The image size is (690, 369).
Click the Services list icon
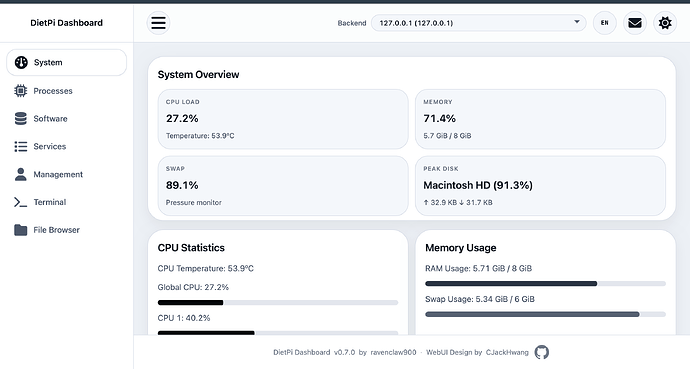click(x=21, y=146)
